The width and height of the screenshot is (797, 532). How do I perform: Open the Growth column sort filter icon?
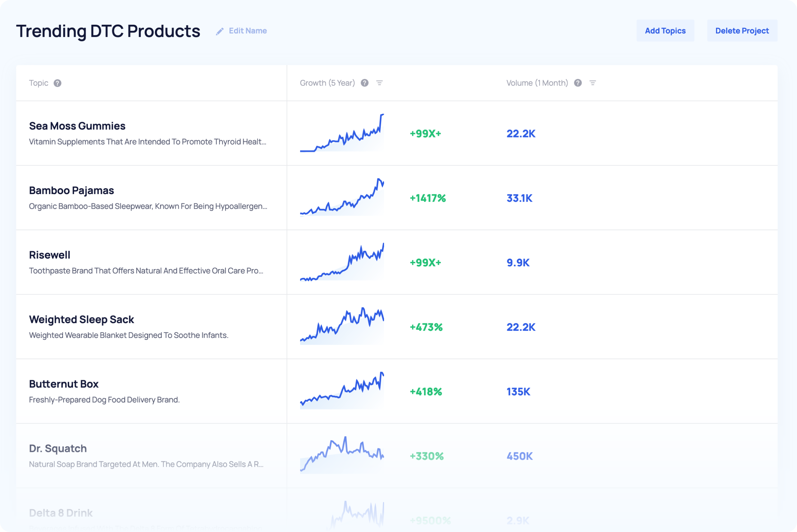click(x=380, y=83)
